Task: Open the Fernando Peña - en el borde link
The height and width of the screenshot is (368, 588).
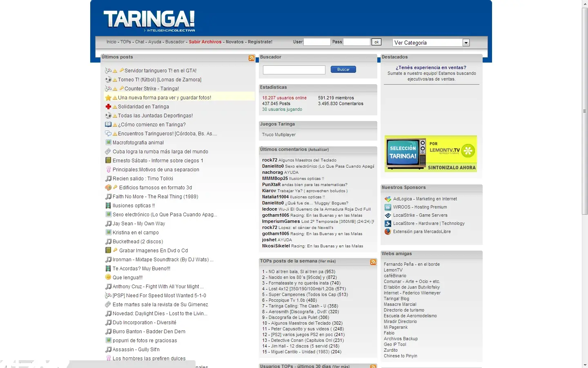Action: click(x=412, y=264)
